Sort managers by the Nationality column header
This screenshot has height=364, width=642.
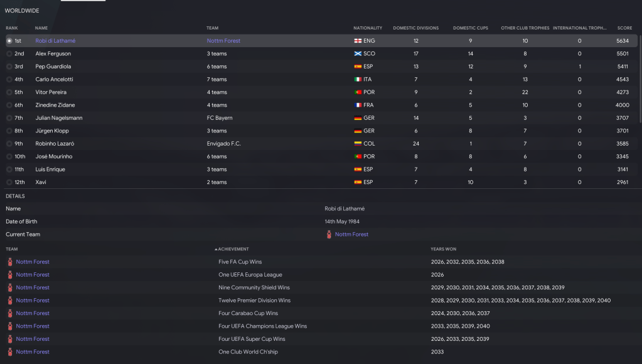click(368, 28)
